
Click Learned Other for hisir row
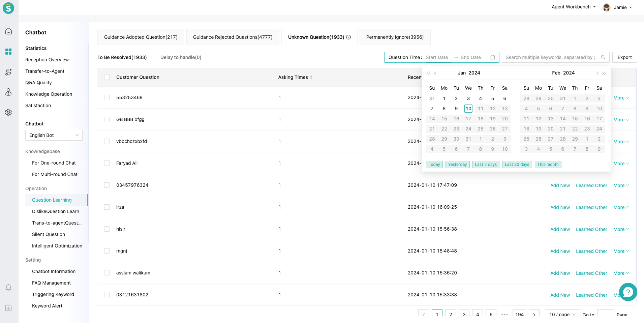tap(591, 229)
